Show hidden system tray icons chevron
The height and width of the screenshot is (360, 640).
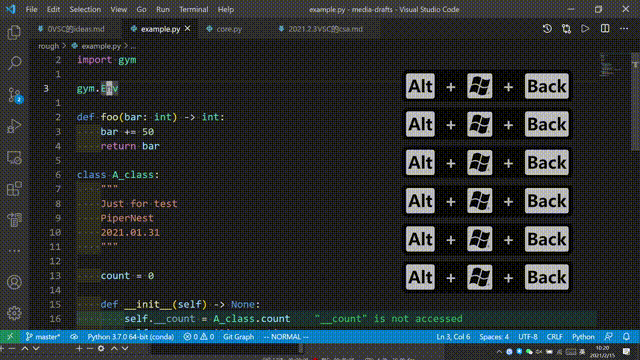click(x=499, y=351)
